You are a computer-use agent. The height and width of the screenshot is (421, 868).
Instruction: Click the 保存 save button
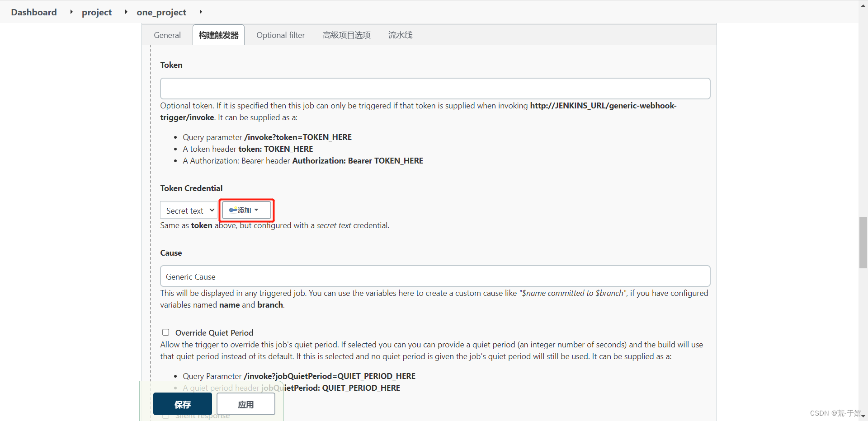[183, 404]
